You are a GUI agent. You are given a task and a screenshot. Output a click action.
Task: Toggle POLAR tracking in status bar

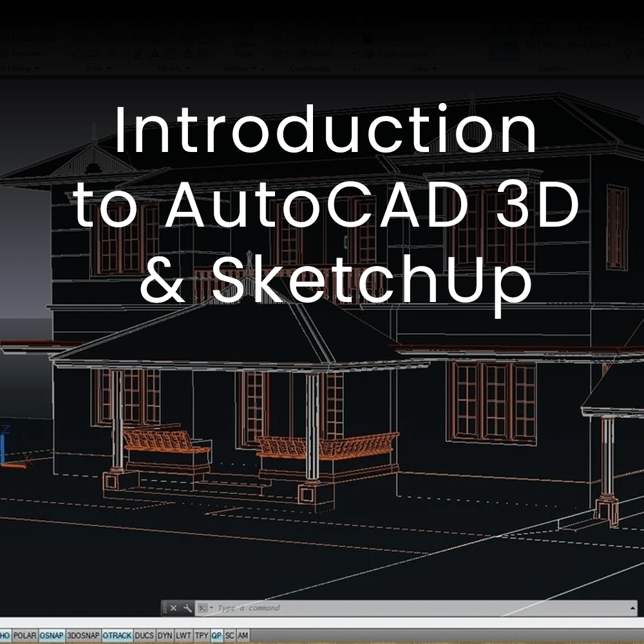[x=24, y=636]
